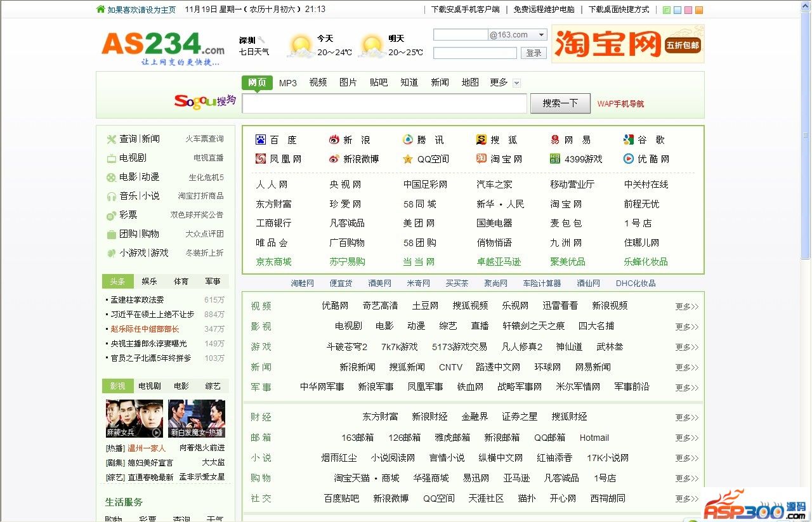Select the MP3 search tab

288,83
